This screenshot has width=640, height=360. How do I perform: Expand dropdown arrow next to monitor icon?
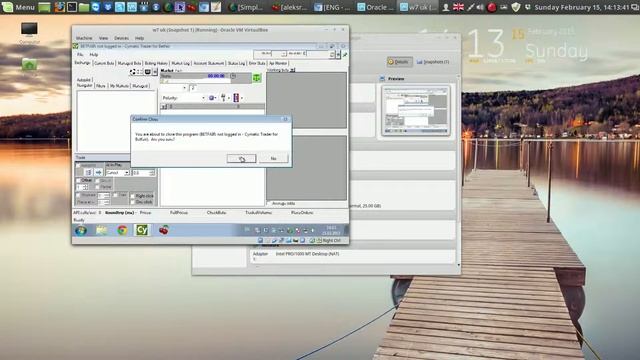tap(155, 72)
